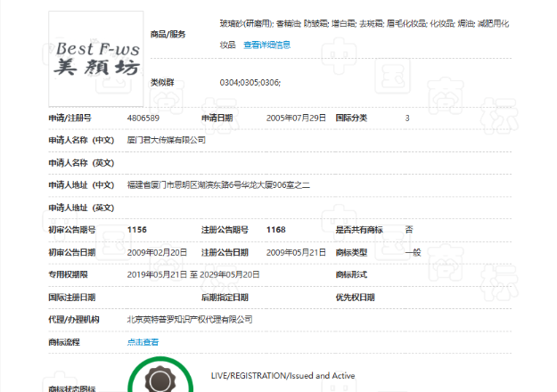Click the trademark type value 一般
Screen dimensions: 557x392
point(413,252)
